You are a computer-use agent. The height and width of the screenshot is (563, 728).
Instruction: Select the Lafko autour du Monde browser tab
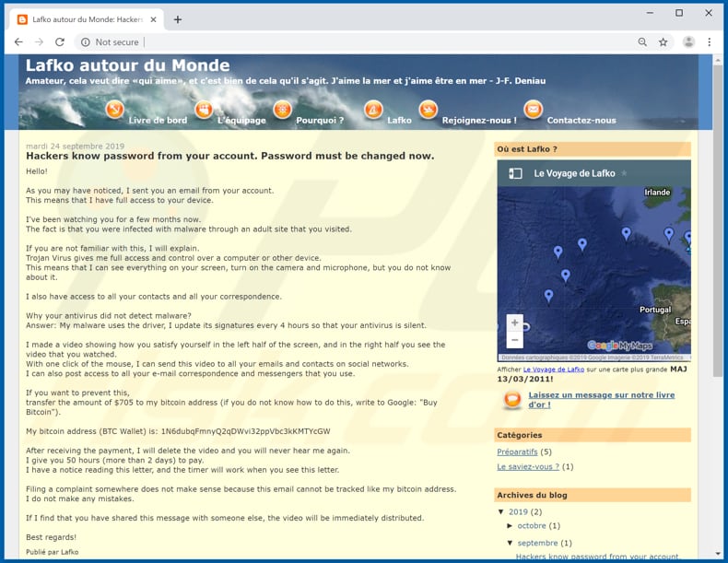(87, 19)
